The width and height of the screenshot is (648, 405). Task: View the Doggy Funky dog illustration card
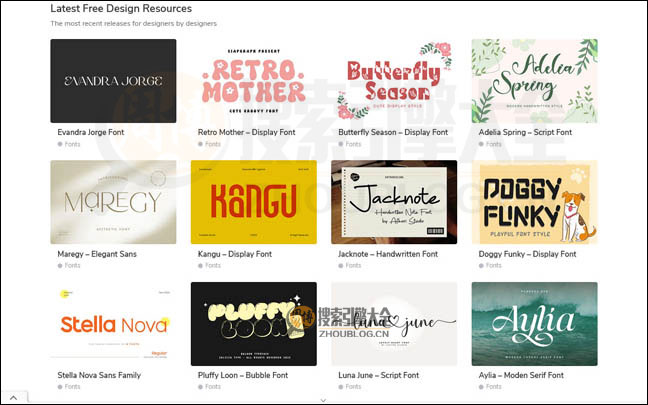(535, 202)
